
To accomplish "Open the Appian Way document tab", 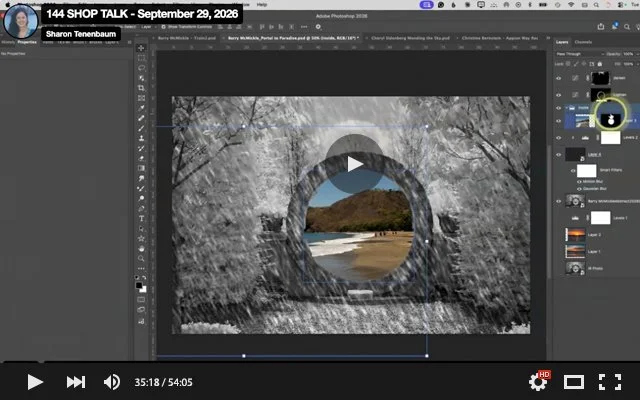I will pyautogui.click(x=500, y=38).
